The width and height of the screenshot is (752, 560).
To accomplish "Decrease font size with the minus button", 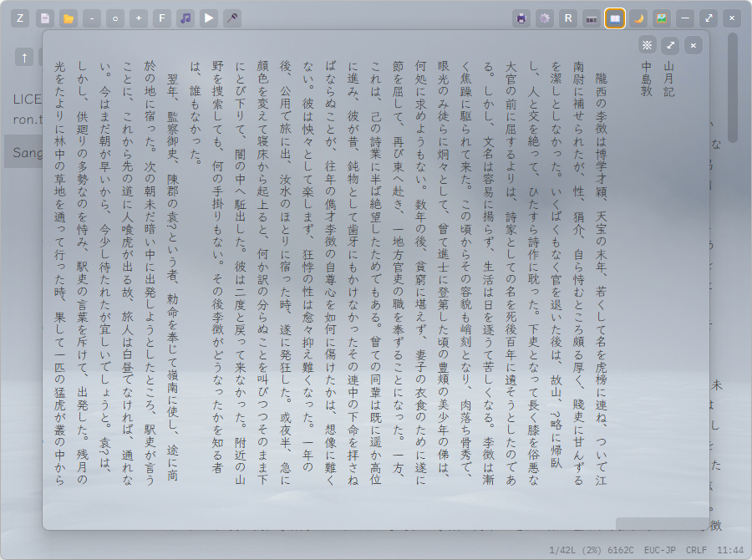I will pos(92,18).
